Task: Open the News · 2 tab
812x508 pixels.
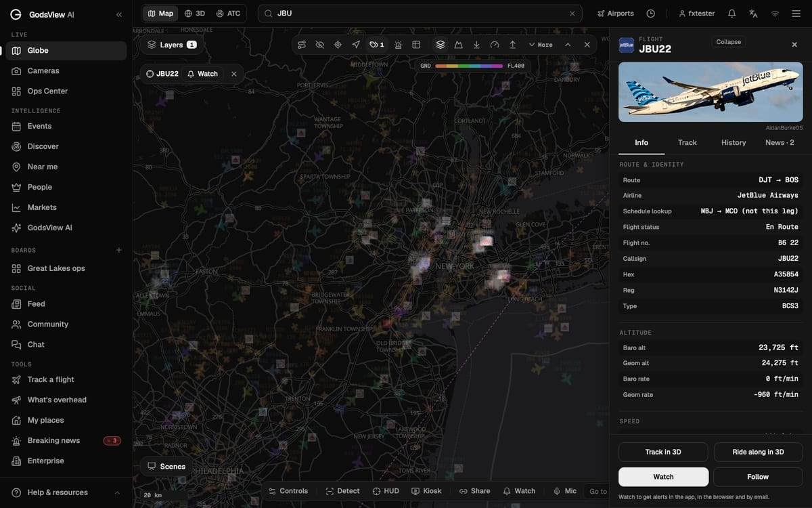Action: coord(780,142)
